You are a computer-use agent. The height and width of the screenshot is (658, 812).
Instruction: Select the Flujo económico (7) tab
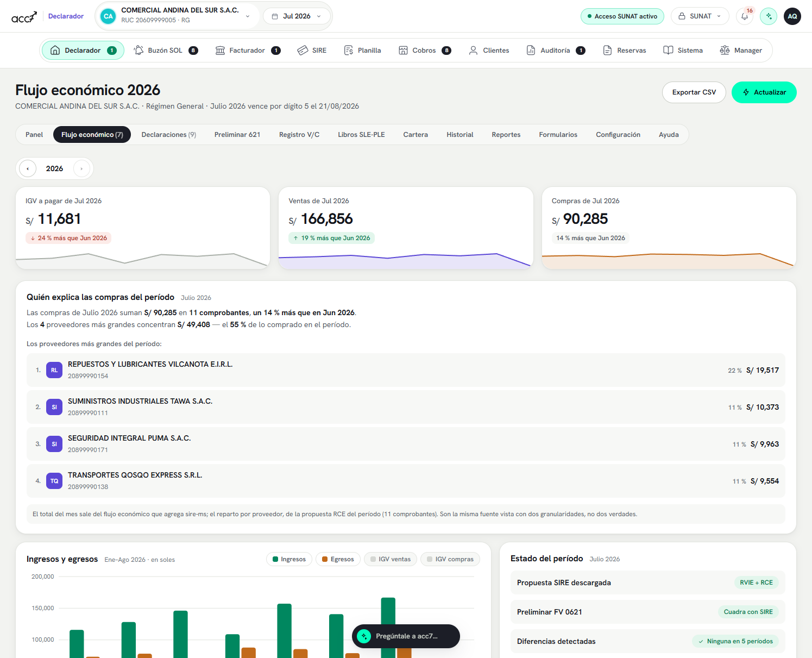point(92,135)
